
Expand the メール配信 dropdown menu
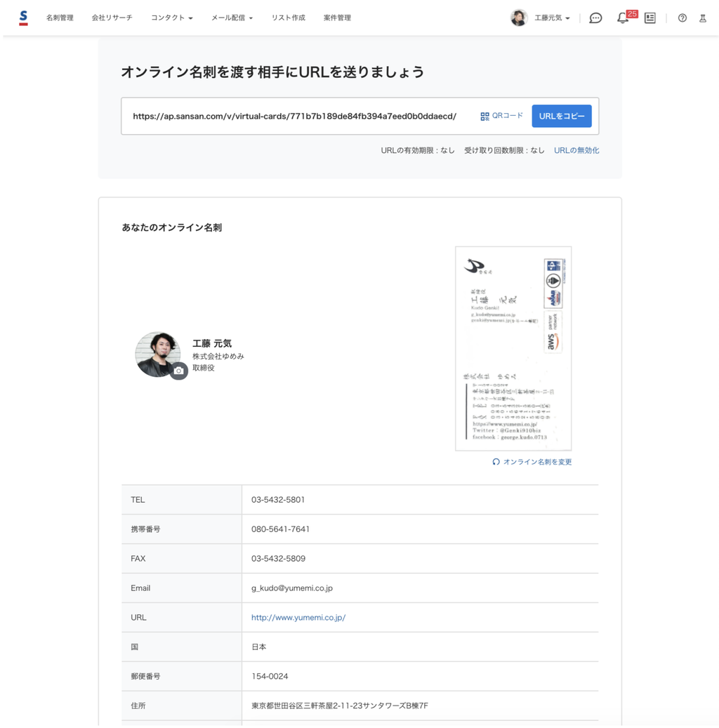pos(232,18)
